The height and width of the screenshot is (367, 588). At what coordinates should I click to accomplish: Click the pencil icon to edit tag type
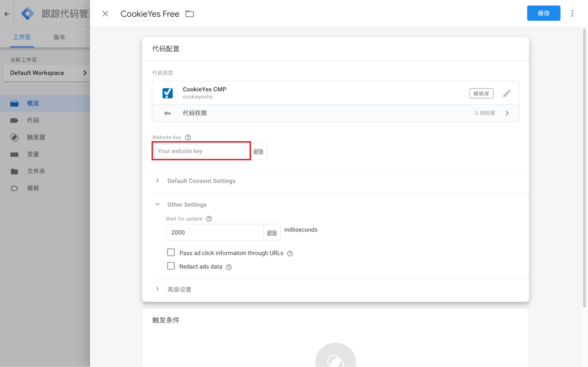point(507,94)
